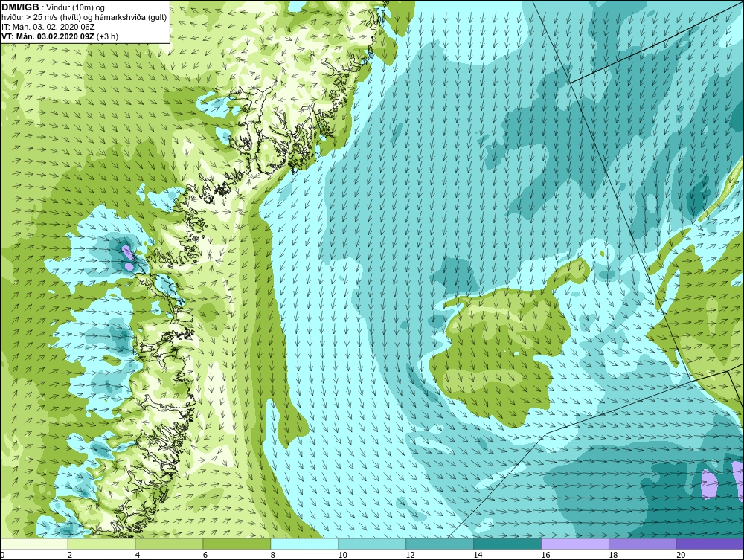This screenshot has width=744, height=560.
Task: Click the 'DMI/IGB' title text
Action: coord(20,7)
